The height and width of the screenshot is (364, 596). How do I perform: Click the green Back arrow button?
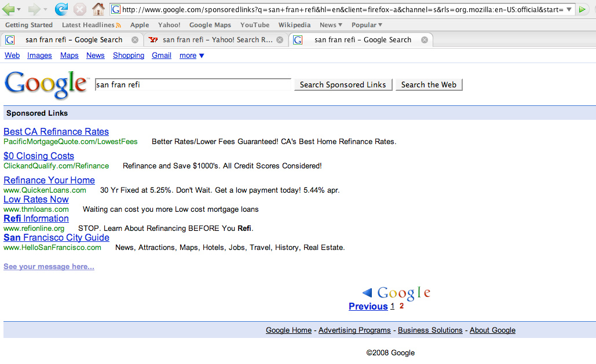8,9
